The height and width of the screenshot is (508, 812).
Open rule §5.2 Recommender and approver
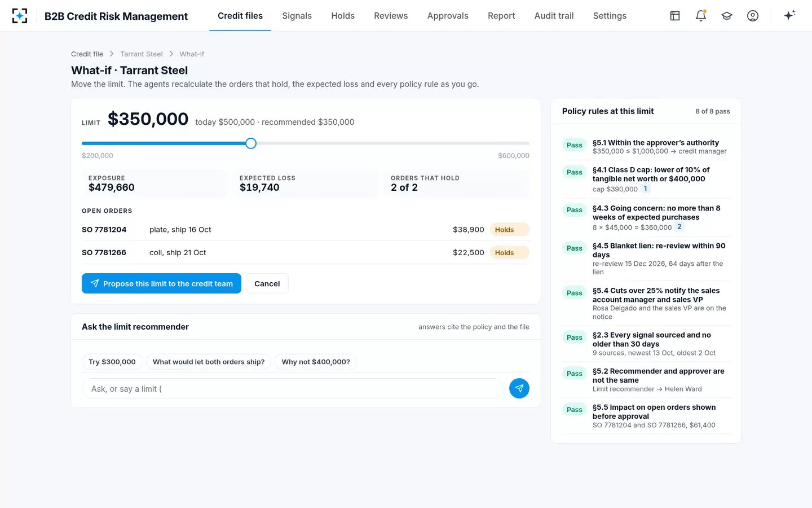coord(646,380)
